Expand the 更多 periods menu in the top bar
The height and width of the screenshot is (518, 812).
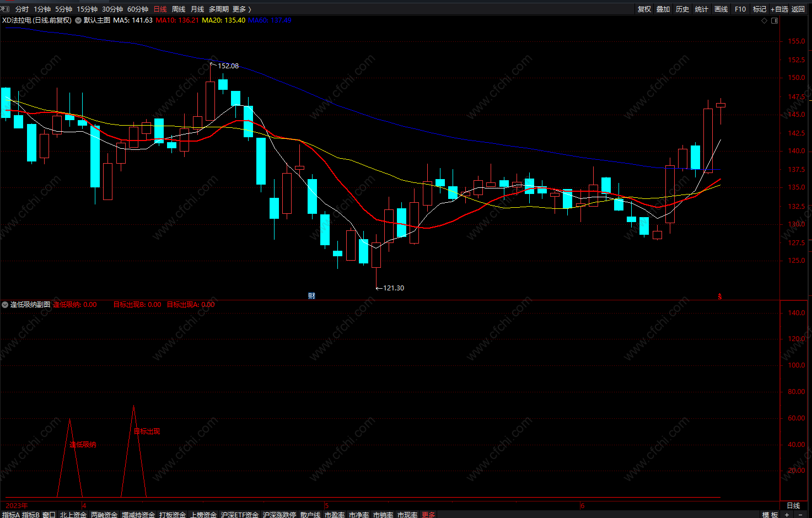click(241, 9)
